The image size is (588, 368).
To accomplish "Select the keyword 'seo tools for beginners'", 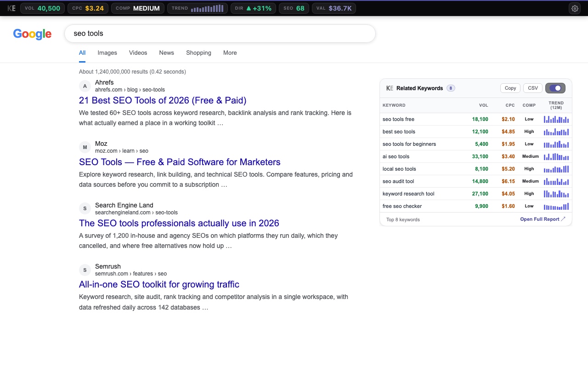I will pyautogui.click(x=409, y=144).
